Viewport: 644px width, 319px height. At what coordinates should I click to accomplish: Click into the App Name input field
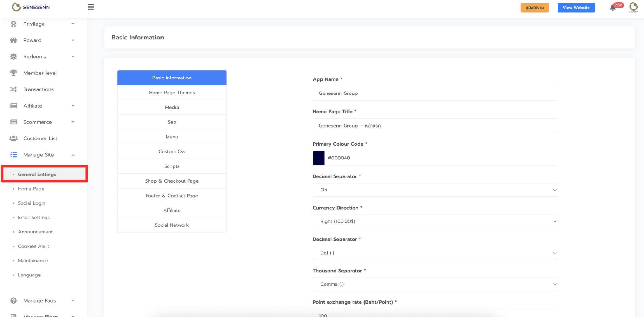pyautogui.click(x=435, y=93)
